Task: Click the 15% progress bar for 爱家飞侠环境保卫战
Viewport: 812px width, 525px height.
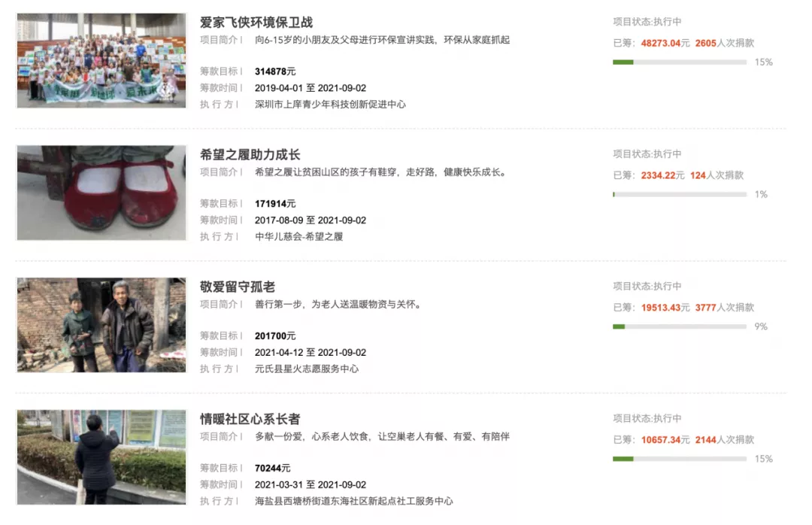Action: (680, 62)
